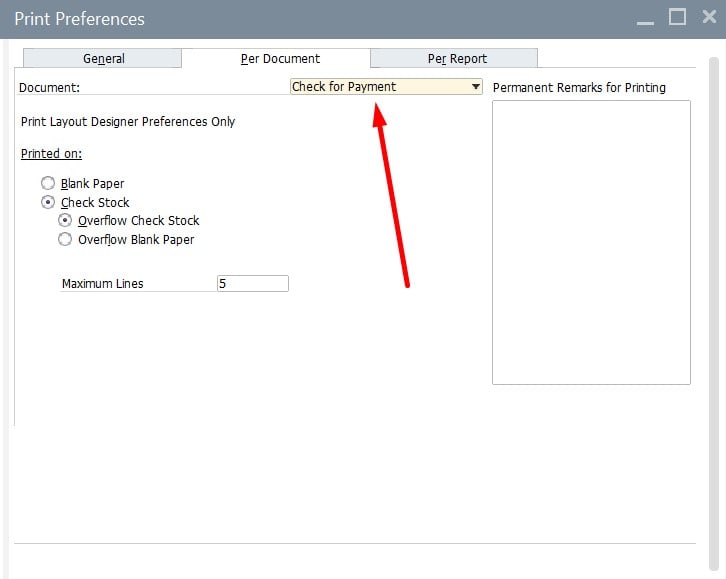The height and width of the screenshot is (579, 726).
Task: Click the 'Document:' field label
Action: [x=49, y=88]
